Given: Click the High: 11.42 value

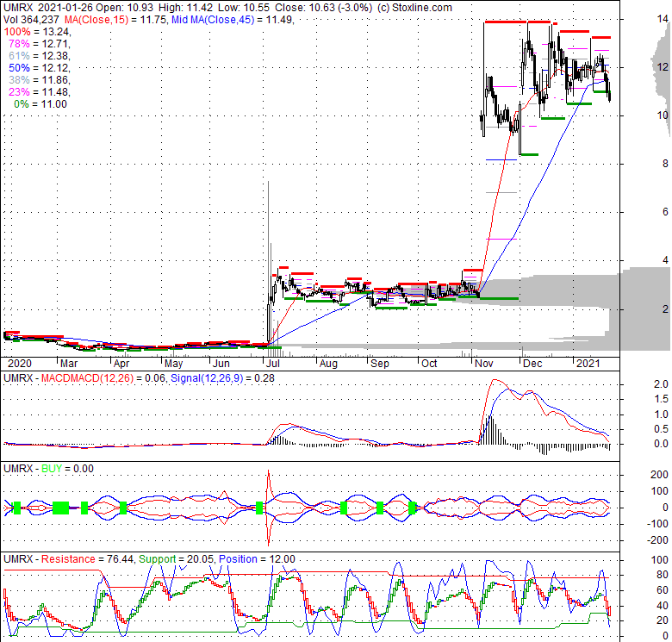Looking at the screenshot, I should tap(186, 8).
